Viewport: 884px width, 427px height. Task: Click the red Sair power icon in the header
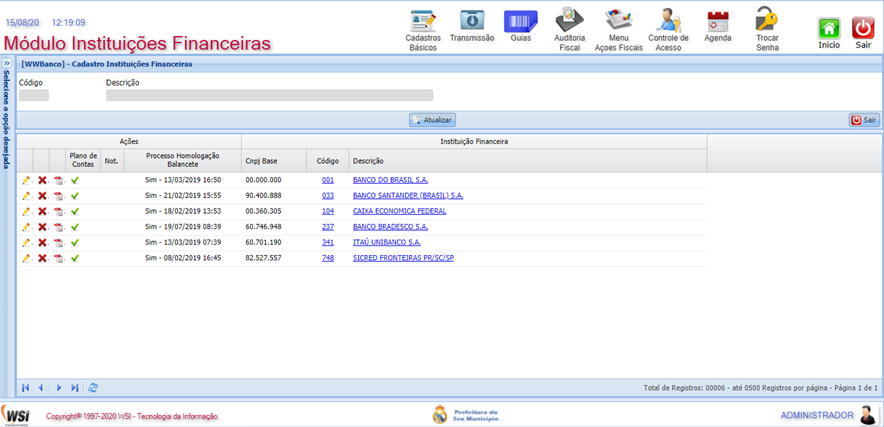coord(863,28)
